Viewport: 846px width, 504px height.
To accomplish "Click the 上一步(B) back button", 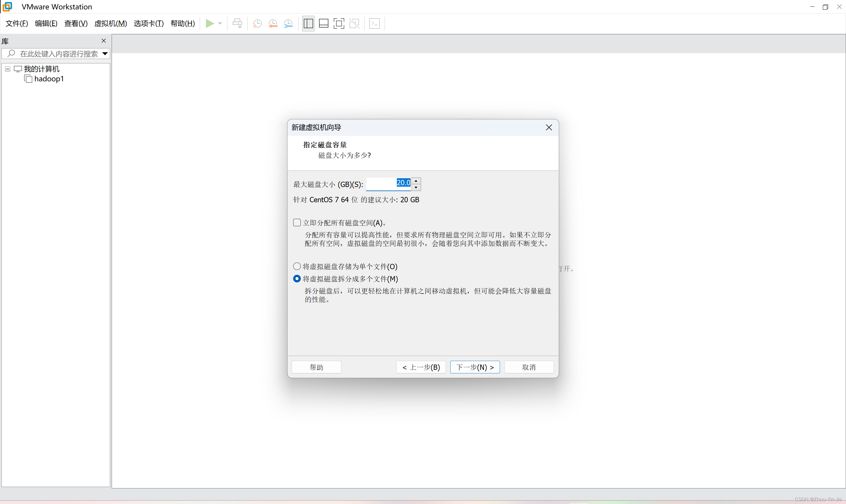I will tap(421, 367).
